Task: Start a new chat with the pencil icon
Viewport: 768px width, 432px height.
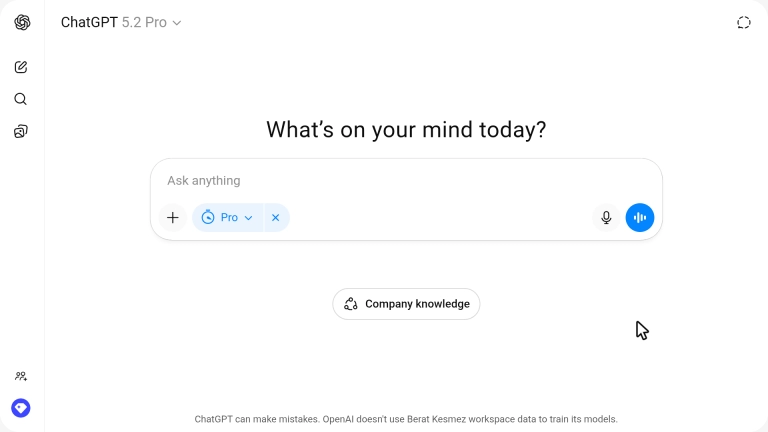Action: [21, 67]
